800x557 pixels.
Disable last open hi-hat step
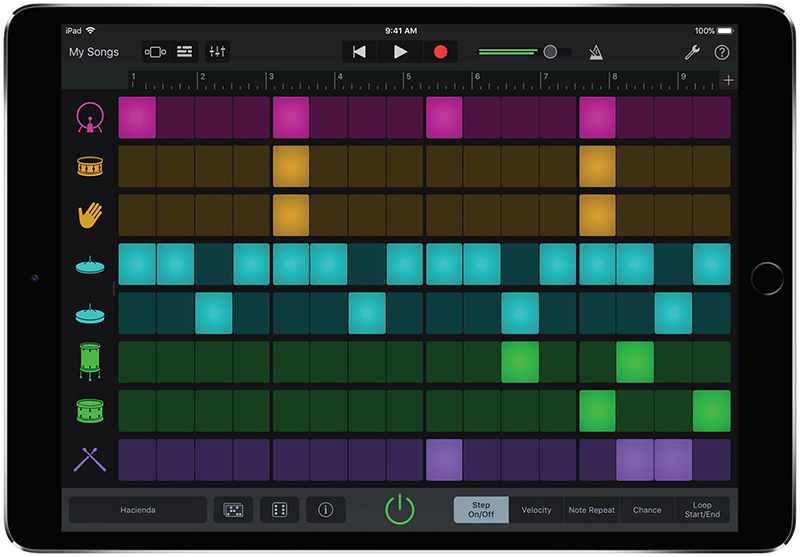712,264
